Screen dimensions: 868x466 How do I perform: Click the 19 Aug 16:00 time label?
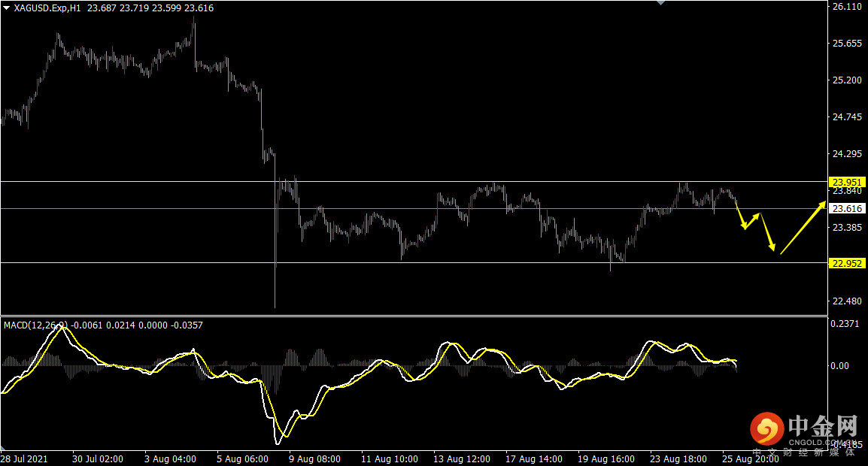coord(606,459)
